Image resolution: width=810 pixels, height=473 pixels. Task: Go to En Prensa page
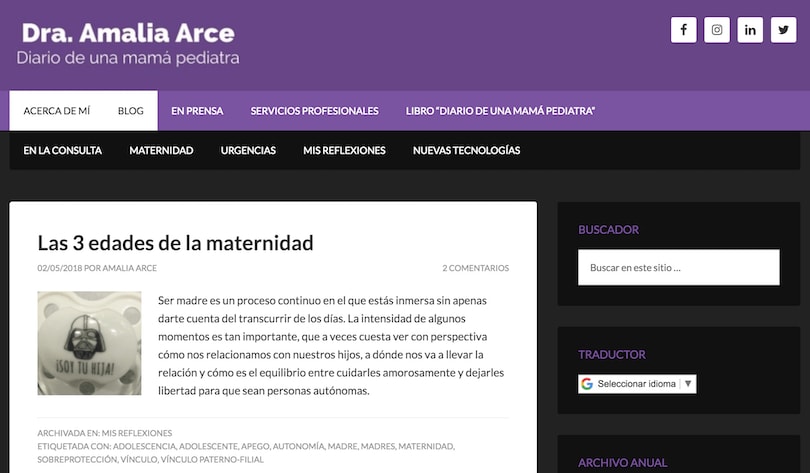[x=197, y=111]
